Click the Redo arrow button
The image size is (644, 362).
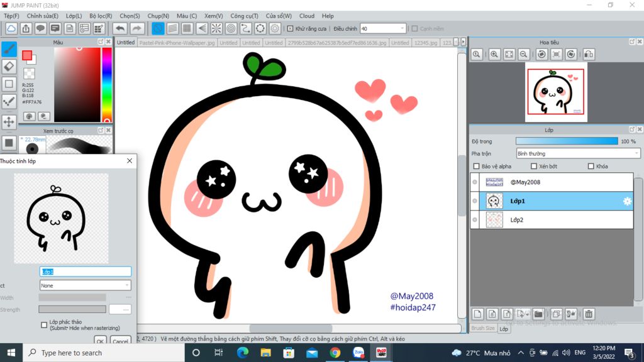136,28
